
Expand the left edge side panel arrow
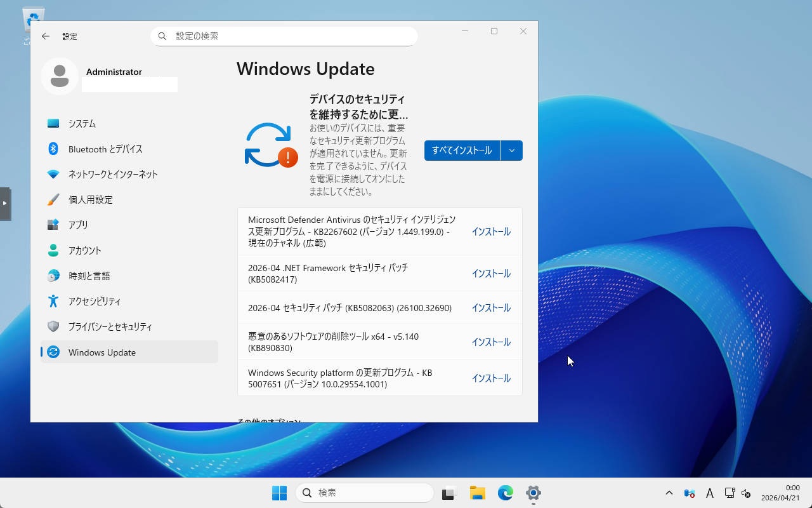click(5, 203)
